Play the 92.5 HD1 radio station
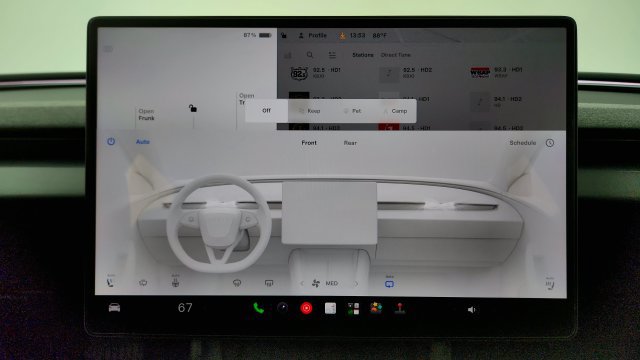640x360 pixels. click(316, 73)
